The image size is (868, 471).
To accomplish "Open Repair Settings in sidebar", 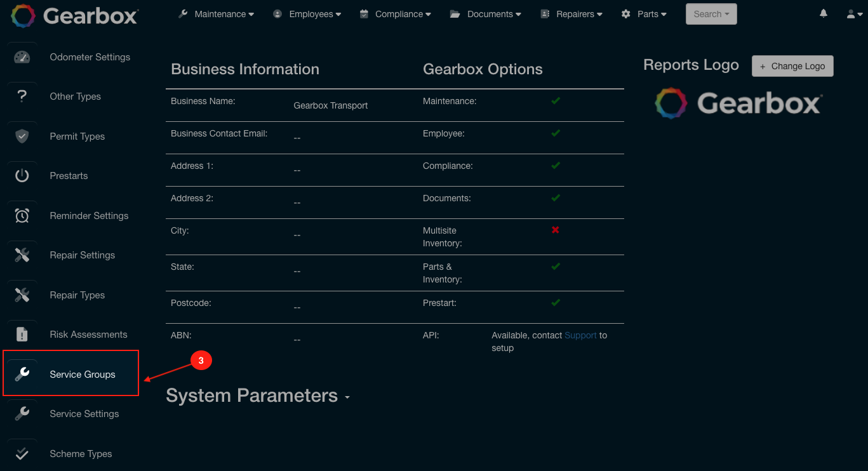I will coord(83,255).
